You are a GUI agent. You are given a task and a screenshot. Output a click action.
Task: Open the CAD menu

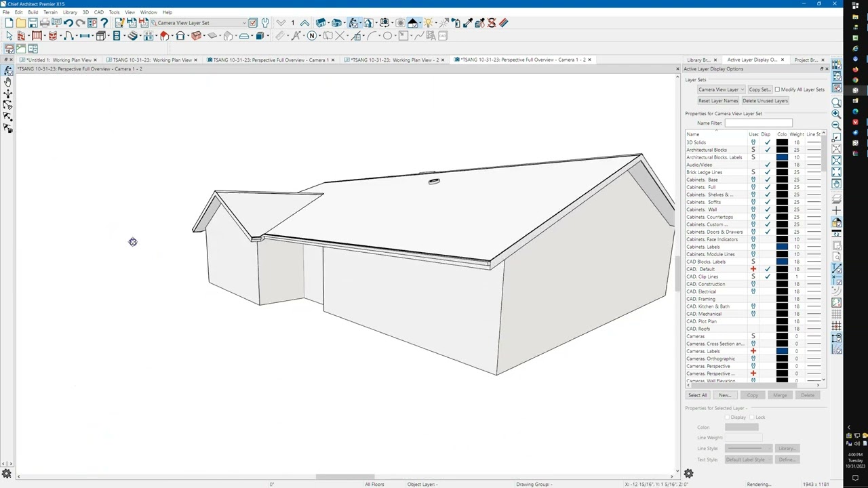click(x=99, y=12)
